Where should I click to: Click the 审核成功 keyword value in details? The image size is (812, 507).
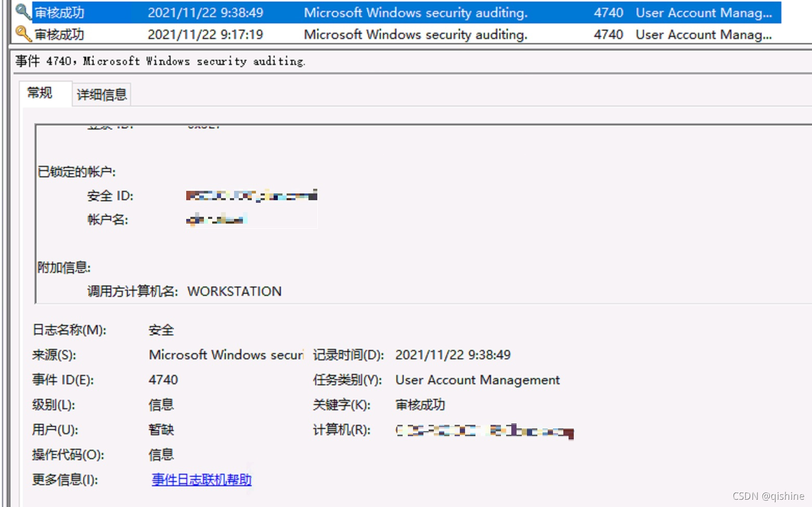point(420,405)
